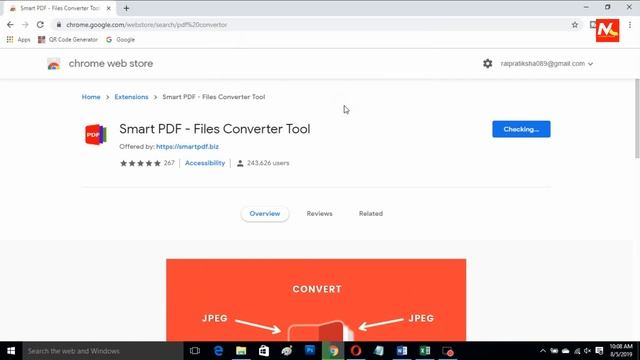Click the taskbar clock showing 10:08 AM
The width and height of the screenshot is (640, 360).
point(621,351)
